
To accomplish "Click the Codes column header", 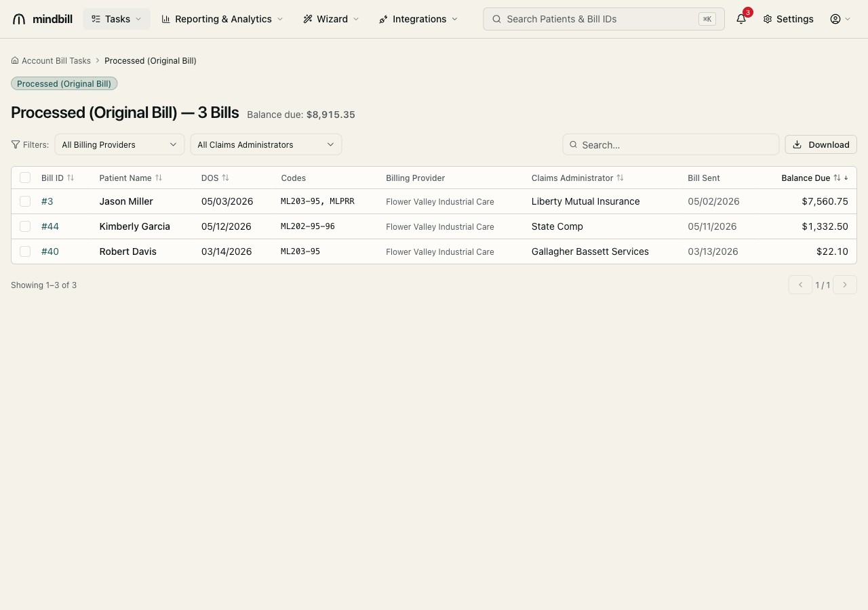I will [294, 178].
